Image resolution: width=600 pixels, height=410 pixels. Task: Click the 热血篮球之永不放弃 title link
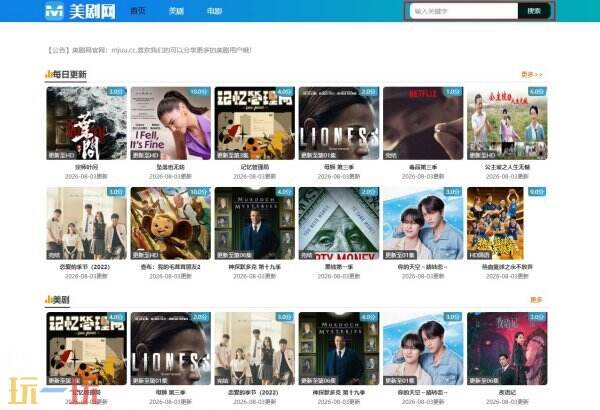coord(507,267)
